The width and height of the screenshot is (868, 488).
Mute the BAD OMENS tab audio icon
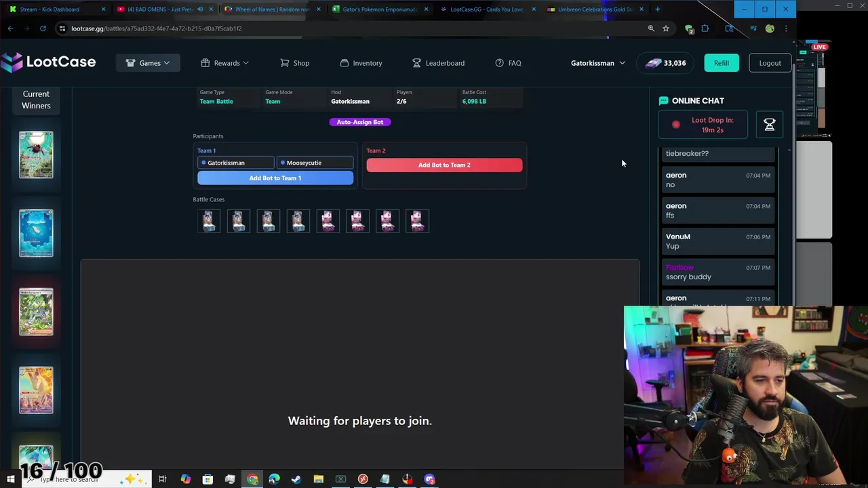(x=200, y=9)
